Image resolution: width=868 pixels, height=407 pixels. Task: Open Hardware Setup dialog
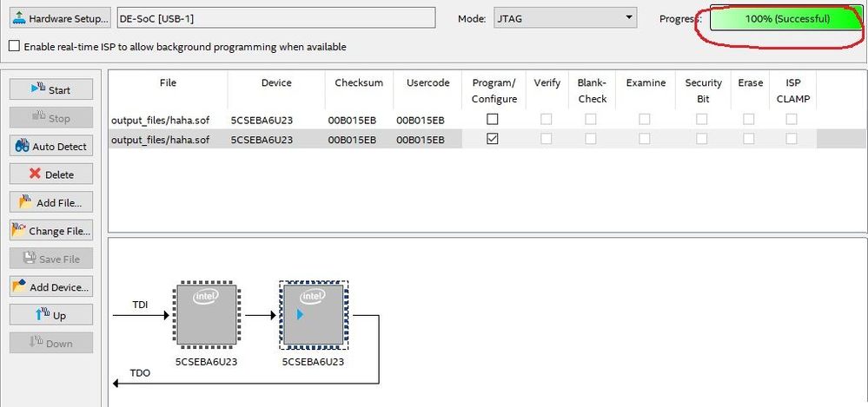tap(59, 18)
